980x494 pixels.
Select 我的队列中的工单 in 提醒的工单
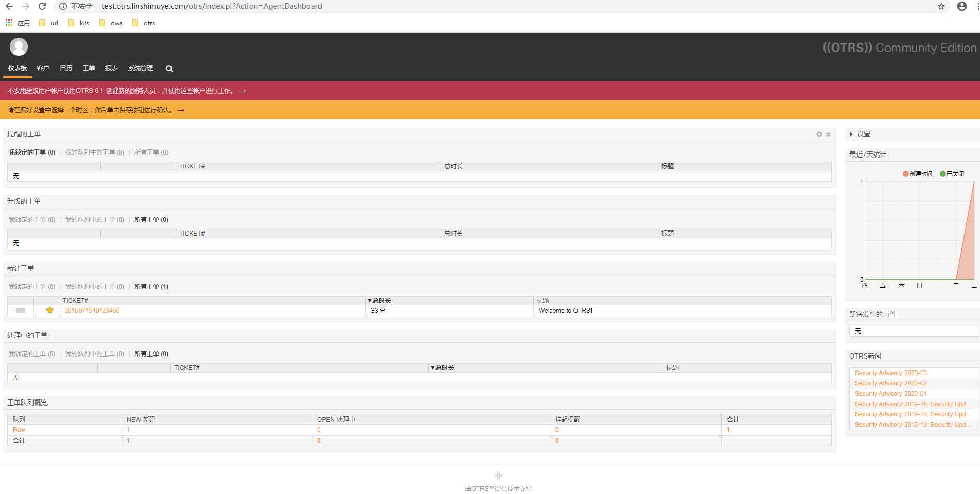(x=95, y=152)
